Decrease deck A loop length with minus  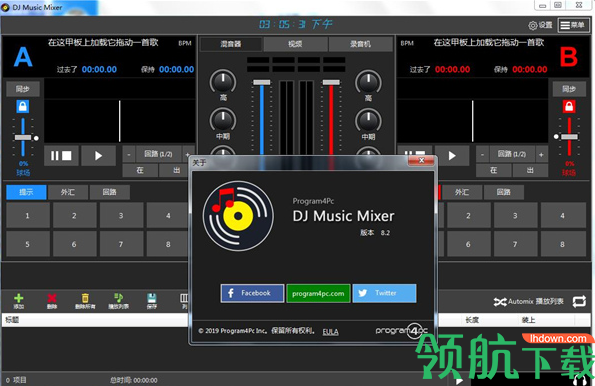click(129, 154)
